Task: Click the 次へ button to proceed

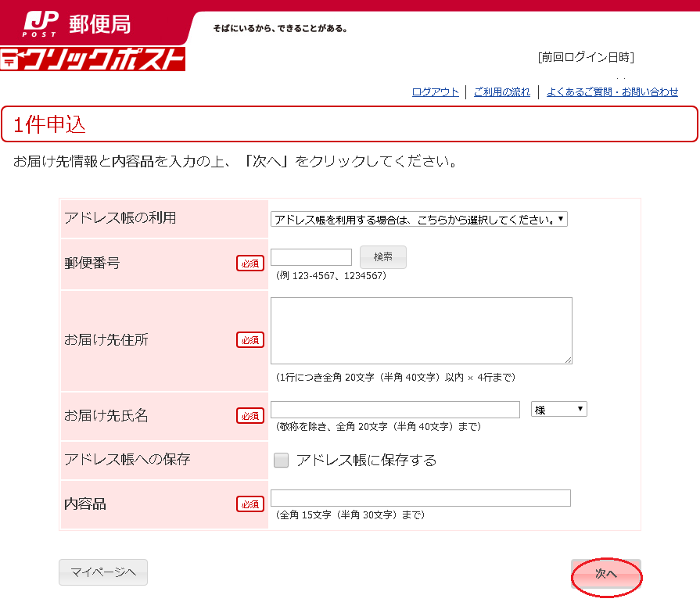Action: [606, 574]
